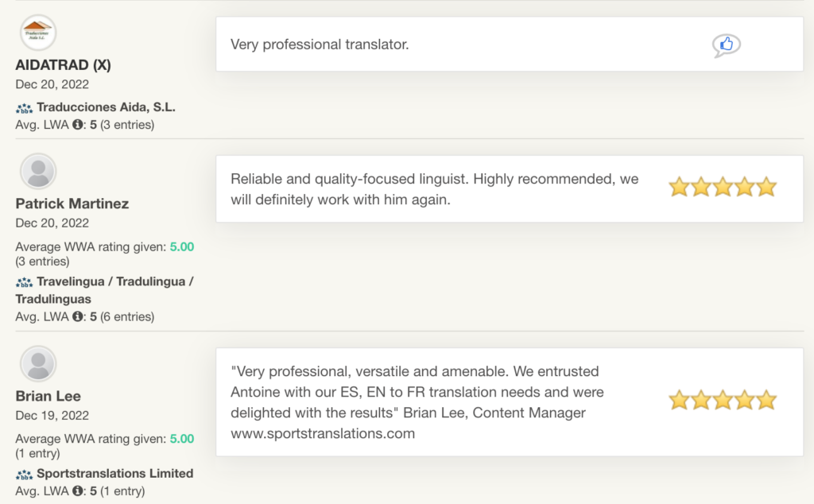Click Patrick Martinez's 5.00 WWA rating
The height and width of the screenshot is (504, 814).
pos(182,246)
